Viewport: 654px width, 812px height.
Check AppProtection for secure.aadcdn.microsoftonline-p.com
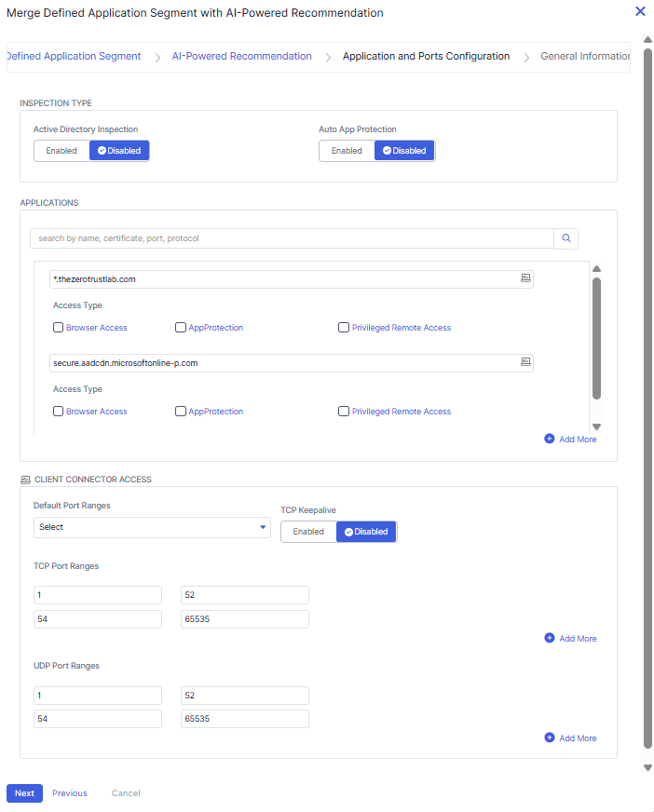(x=181, y=412)
